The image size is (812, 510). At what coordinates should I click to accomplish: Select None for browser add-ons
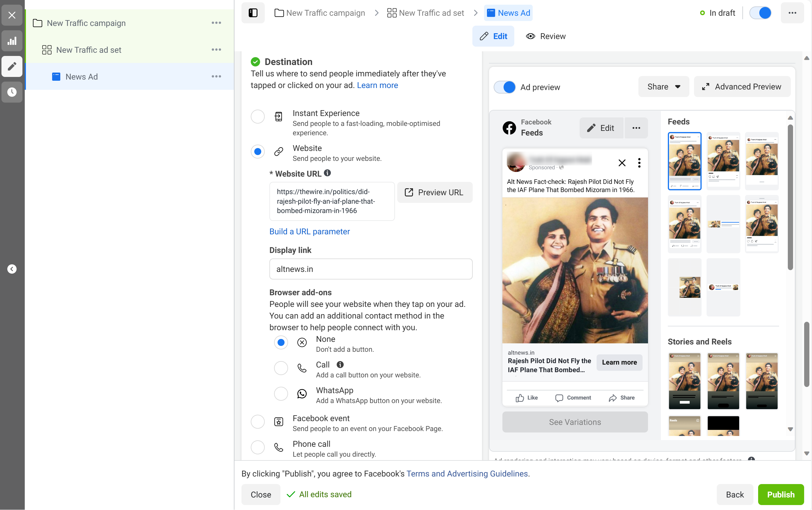[281, 342]
